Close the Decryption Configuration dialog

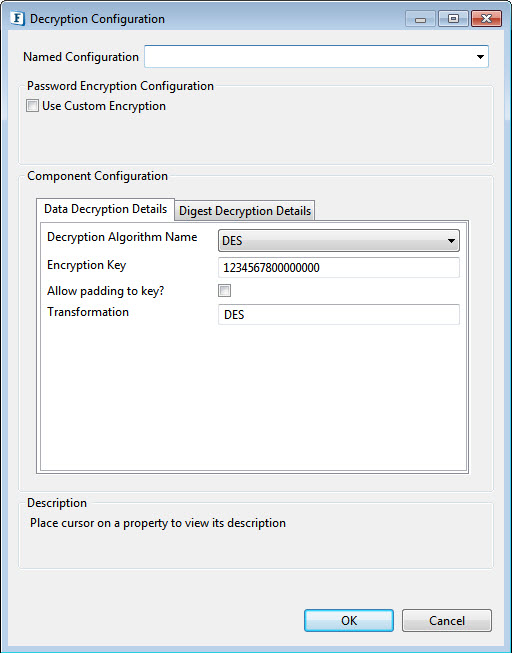[x=486, y=19]
